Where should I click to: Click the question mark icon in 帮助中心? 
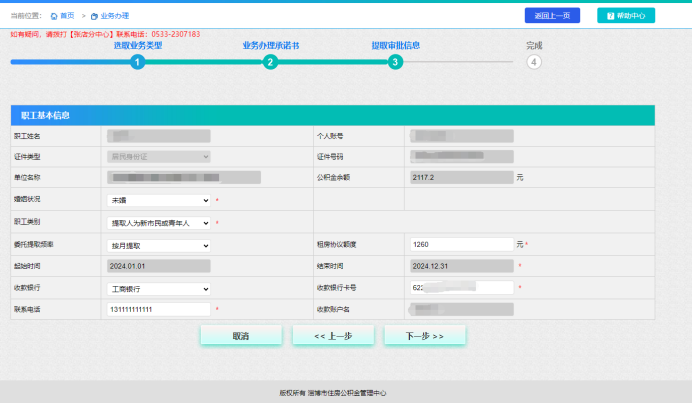[x=610, y=16]
